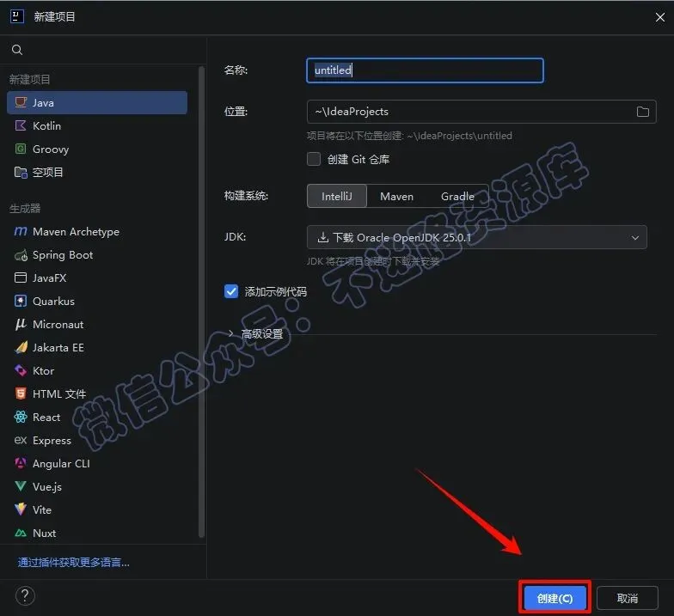Select Java in project list
This screenshot has height=616, width=674.
(x=97, y=103)
